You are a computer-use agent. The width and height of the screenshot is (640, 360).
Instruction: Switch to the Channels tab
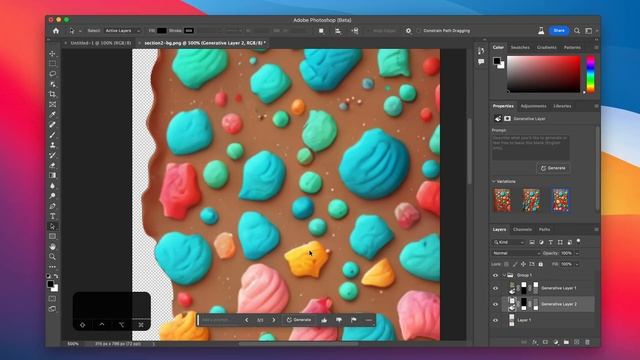tap(522, 229)
